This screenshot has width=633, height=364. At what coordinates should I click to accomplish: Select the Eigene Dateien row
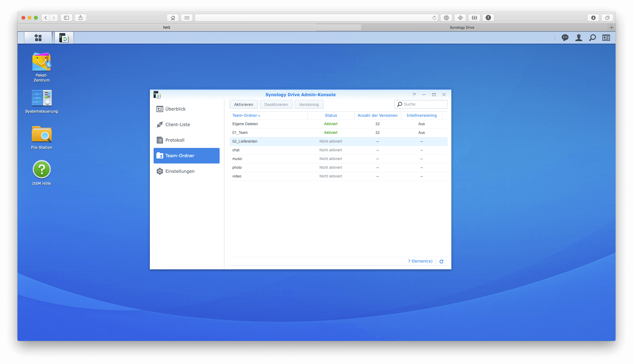[x=338, y=124]
